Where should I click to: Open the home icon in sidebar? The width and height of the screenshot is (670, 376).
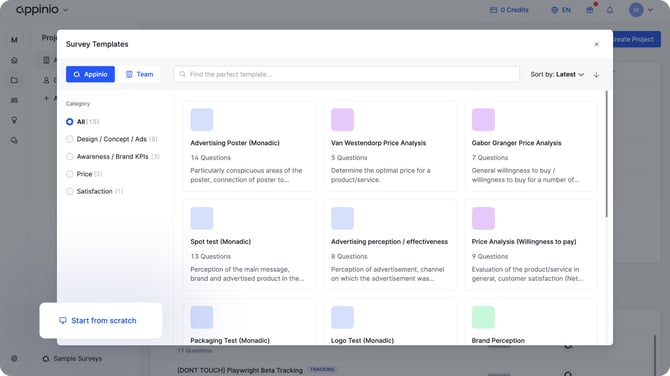pyautogui.click(x=14, y=60)
